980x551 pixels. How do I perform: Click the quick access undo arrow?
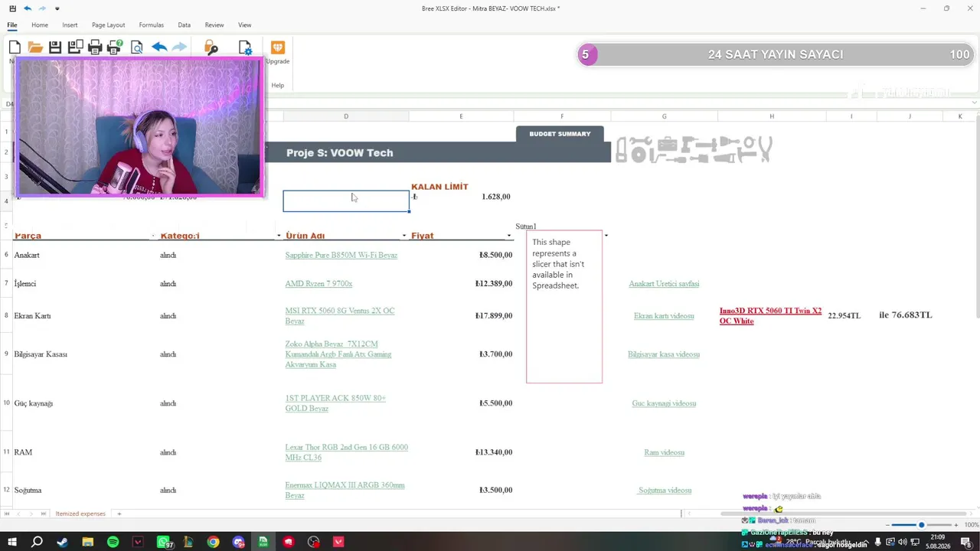pos(28,8)
